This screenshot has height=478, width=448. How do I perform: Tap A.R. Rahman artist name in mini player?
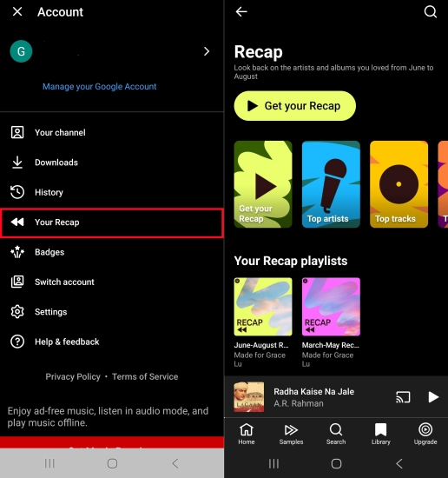tap(299, 403)
